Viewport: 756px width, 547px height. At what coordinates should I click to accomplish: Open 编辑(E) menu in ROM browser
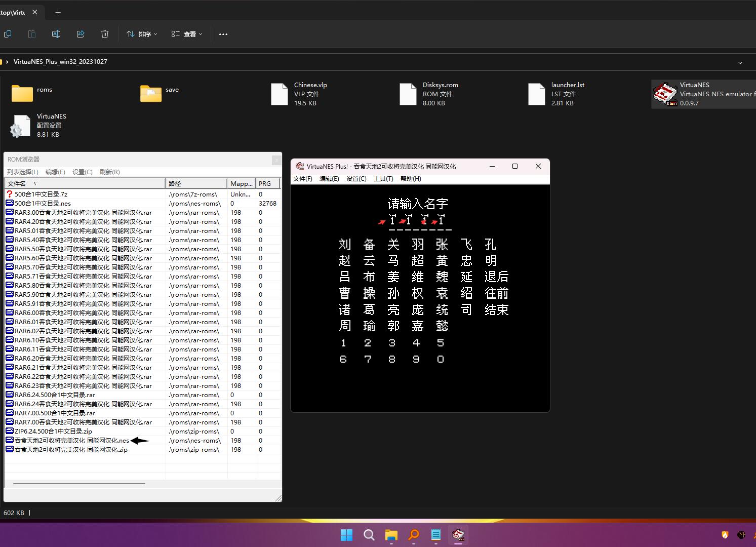(x=55, y=172)
